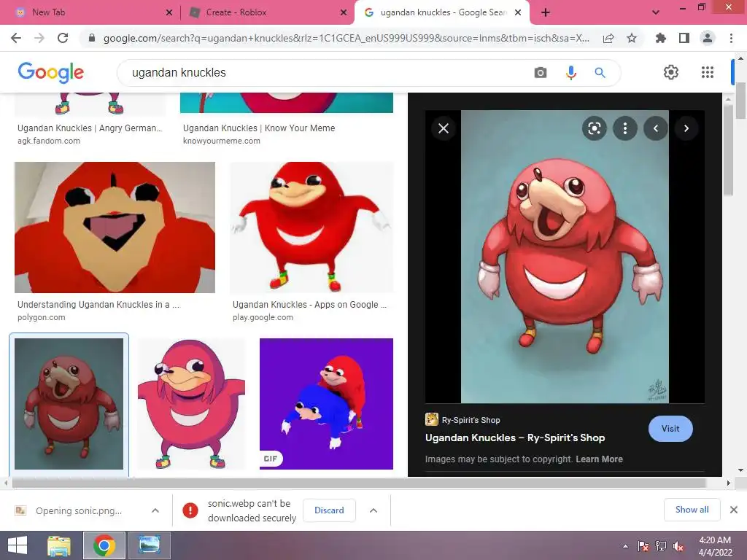Viewport: 747px width, 560px height.
Task: Expand sonic.png download options chevron
Action: pos(155,510)
